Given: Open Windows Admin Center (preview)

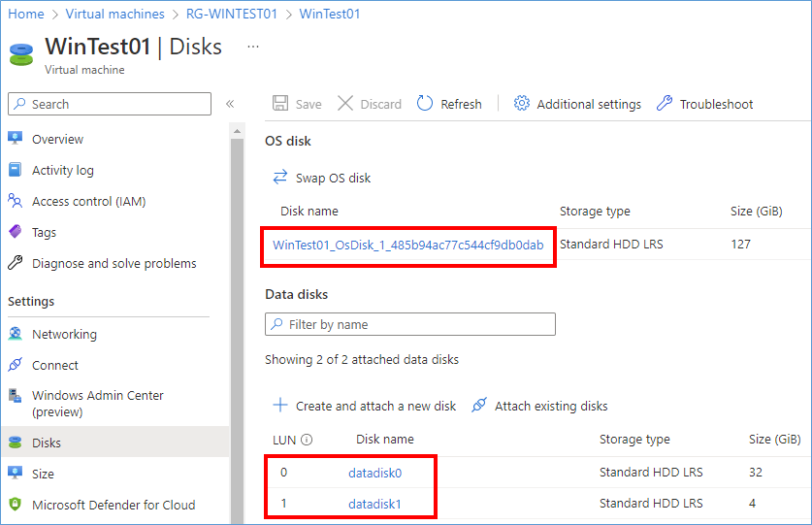Looking at the screenshot, I should [x=97, y=404].
